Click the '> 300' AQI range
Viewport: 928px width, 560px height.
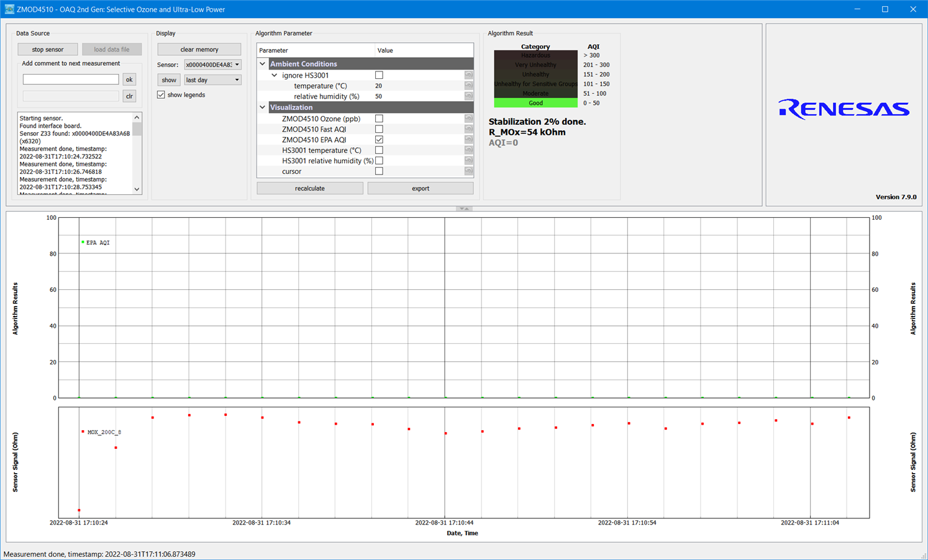[591, 55]
